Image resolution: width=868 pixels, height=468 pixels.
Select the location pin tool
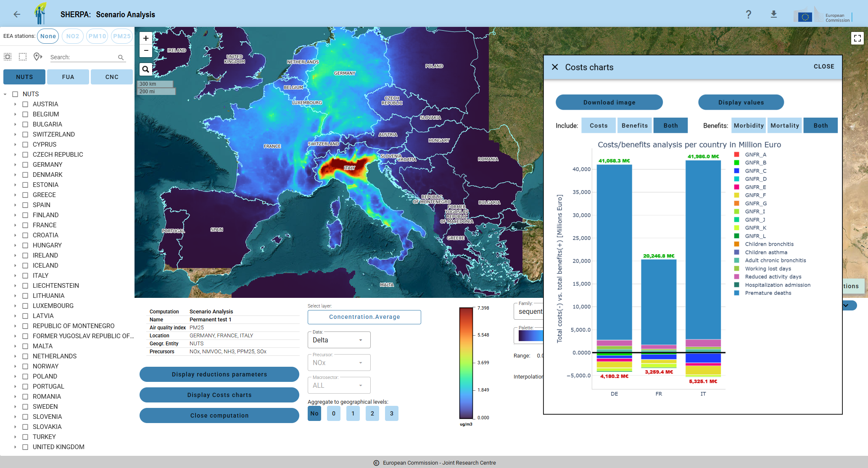[x=38, y=57]
